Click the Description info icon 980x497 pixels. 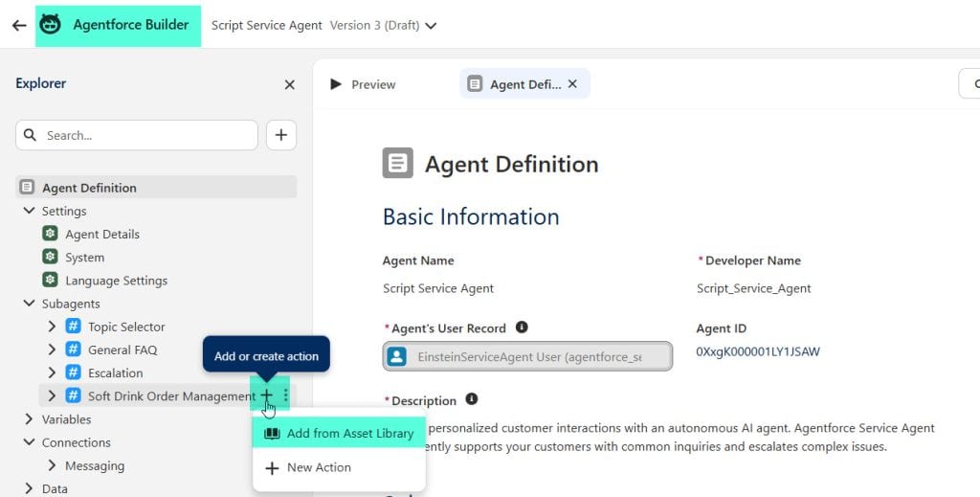point(472,399)
